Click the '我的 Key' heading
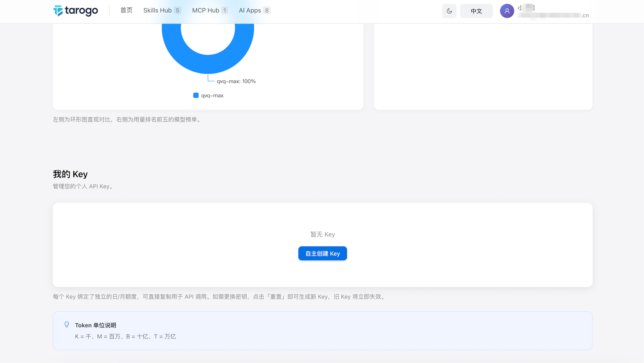644x363 pixels. tap(70, 174)
